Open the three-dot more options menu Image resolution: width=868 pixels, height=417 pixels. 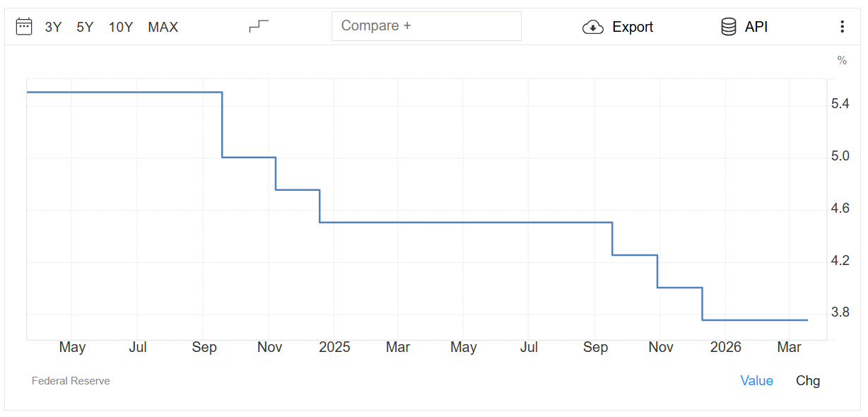842,27
